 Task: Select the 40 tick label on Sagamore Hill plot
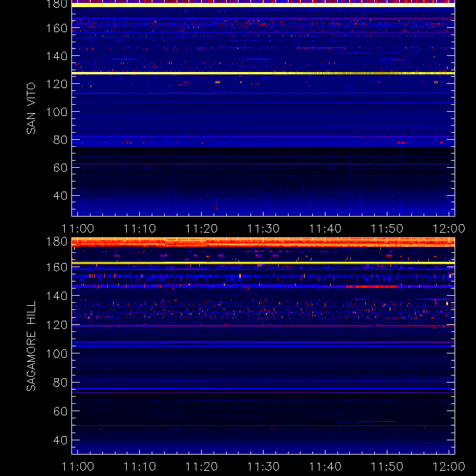[60, 440]
